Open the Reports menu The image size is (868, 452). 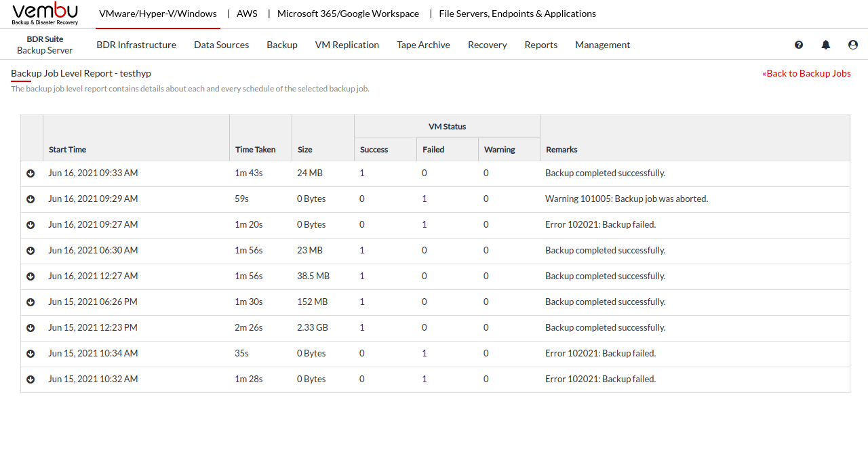(x=540, y=45)
